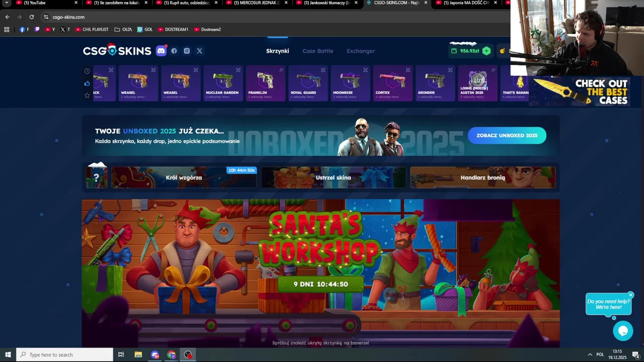644x362 pixels.
Task: Open the Franklin drop card
Action: (x=266, y=83)
